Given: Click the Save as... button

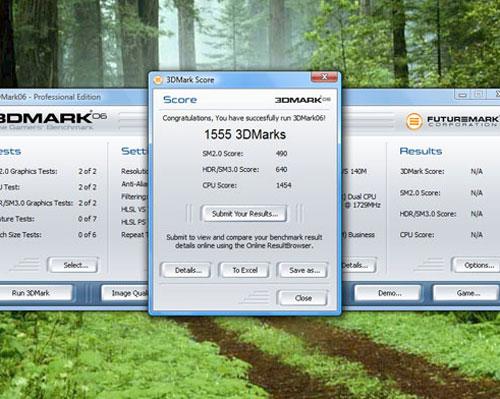Looking at the screenshot, I should [x=303, y=270].
